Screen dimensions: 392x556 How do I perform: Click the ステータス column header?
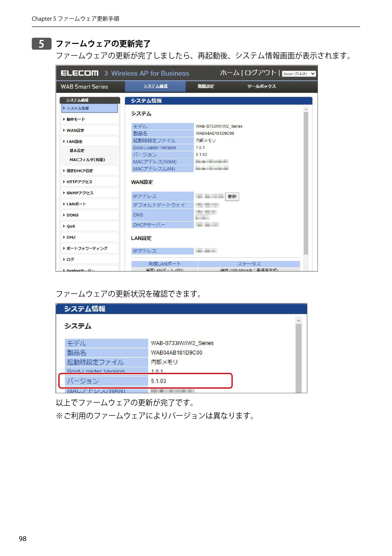click(x=249, y=264)
